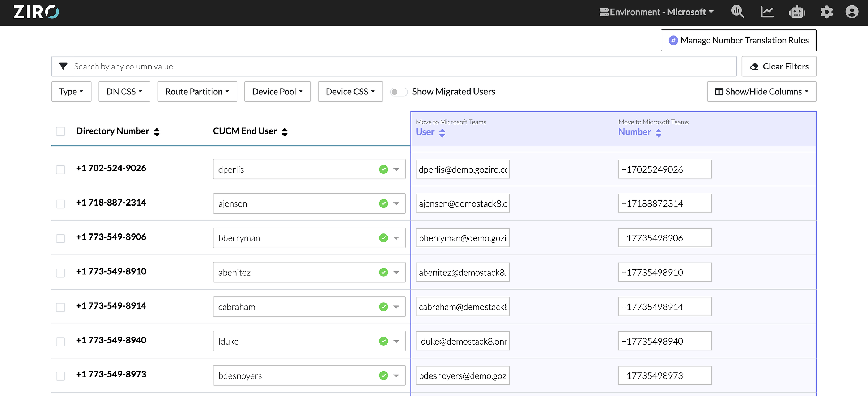Click the robot automation icon
Viewport: 868px width, 397px height.
797,12
